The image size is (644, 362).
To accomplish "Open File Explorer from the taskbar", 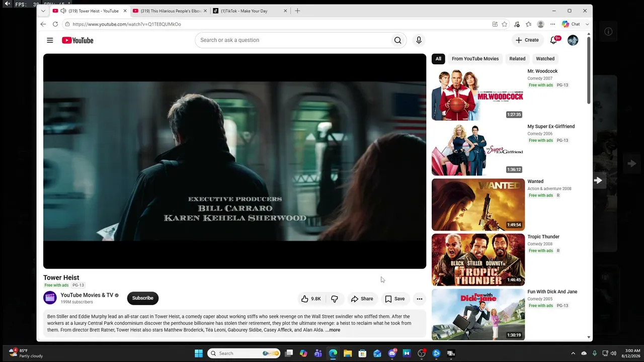I will click(x=348, y=353).
